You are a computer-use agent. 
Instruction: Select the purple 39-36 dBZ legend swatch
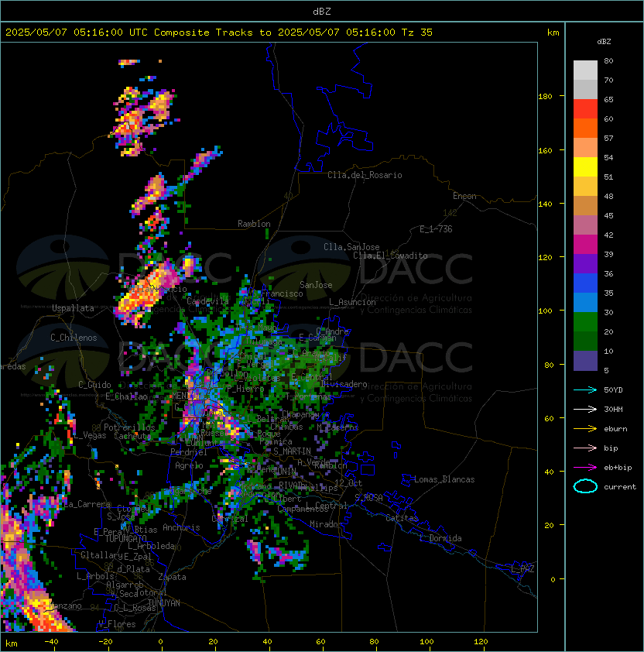(x=585, y=264)
